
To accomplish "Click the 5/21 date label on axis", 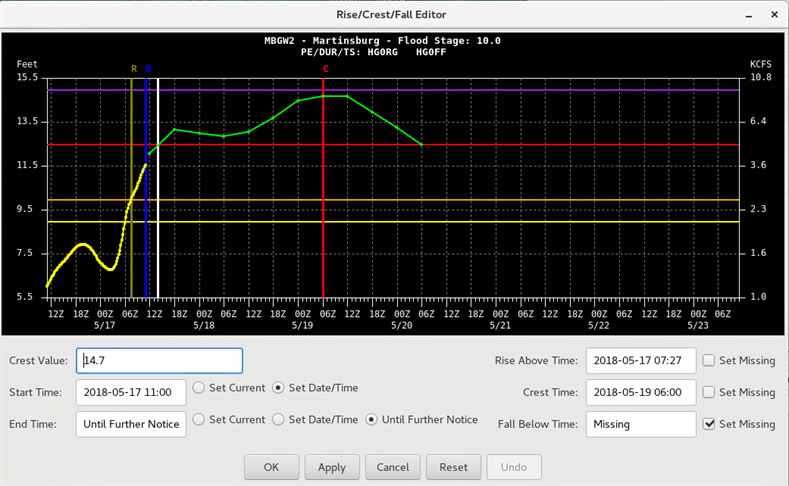I will [x=500, y=326].
